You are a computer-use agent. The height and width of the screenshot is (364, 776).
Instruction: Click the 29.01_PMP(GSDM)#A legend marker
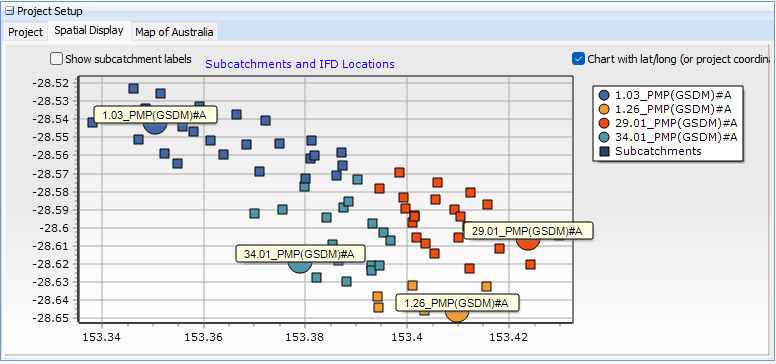click(x=604, y=123)
